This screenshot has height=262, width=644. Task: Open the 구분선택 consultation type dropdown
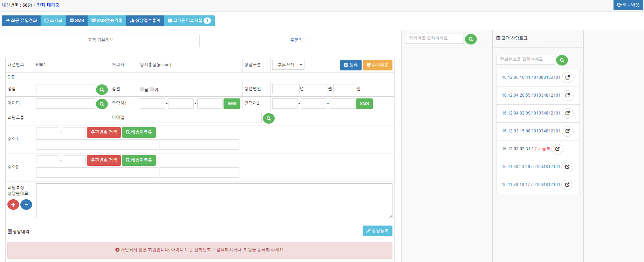(288, 65)
